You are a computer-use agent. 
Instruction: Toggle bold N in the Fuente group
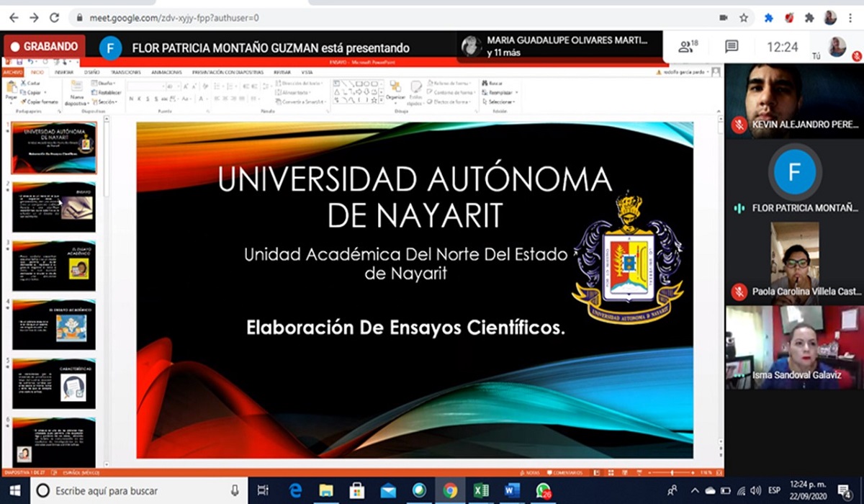click(x=132, y=99)
